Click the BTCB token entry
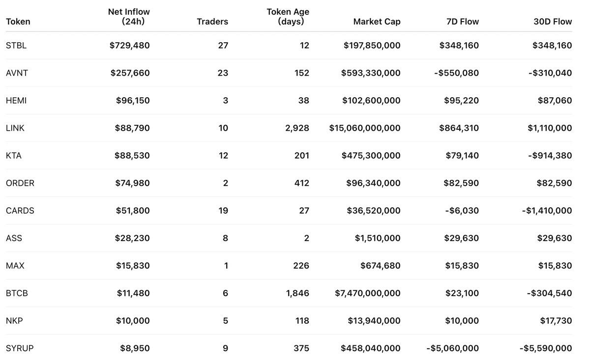 17,293
